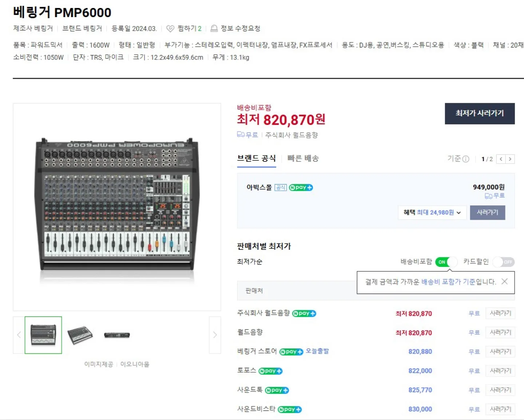Switch to the 빠른 배송 tab
Screen dimensions: 524x420
303,158
